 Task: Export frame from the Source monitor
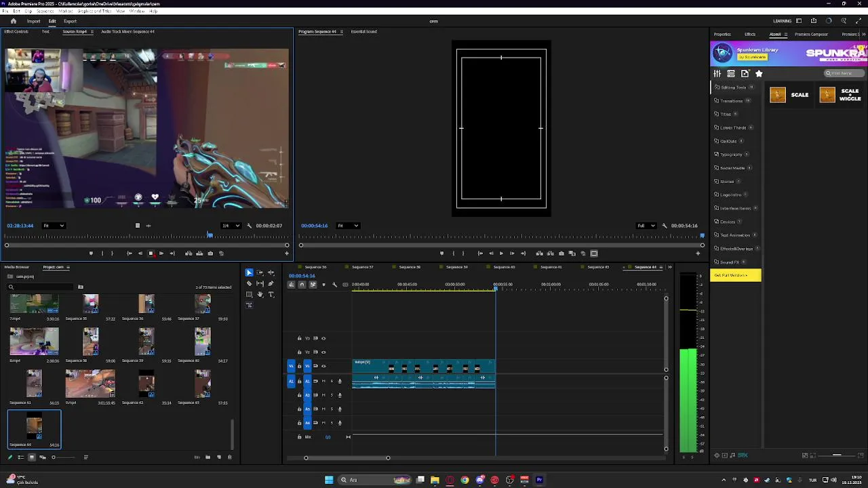coord(210,253)
